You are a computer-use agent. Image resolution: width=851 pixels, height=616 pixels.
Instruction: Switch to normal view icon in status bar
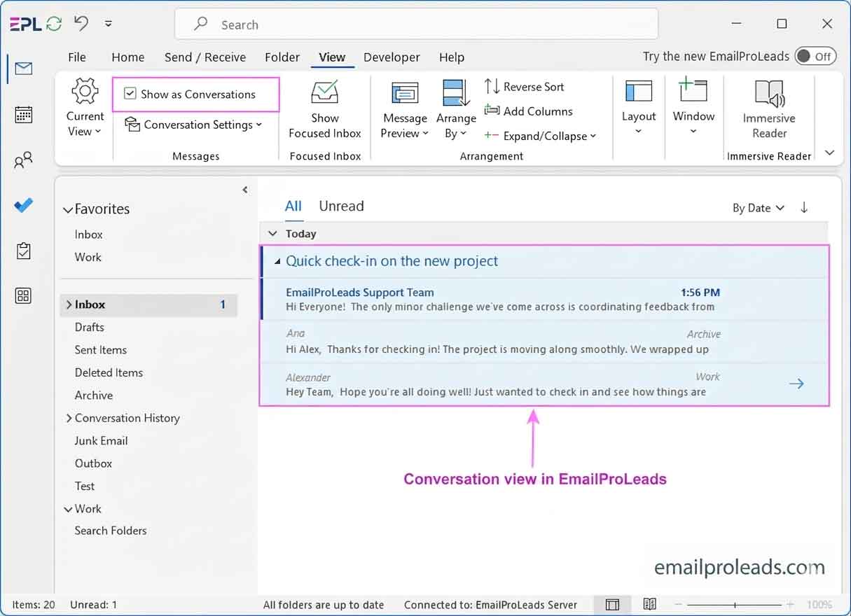tap(612, 604)
